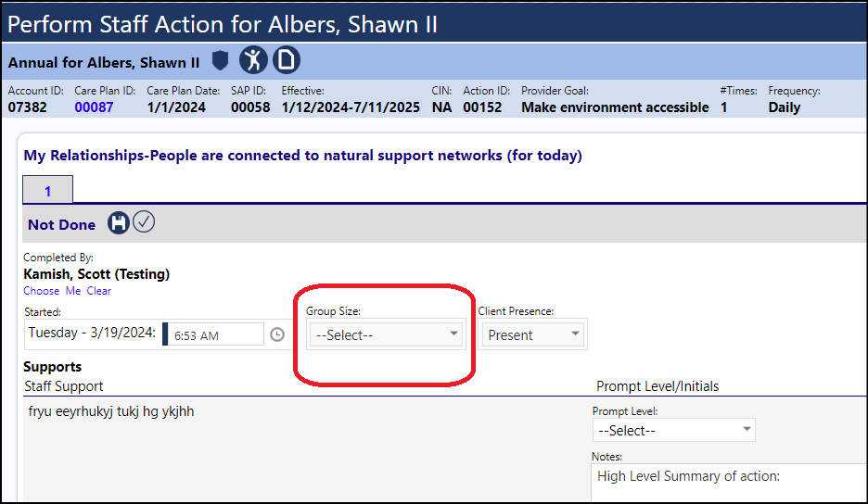This screenshot has width=868, height=504.
Task: Open the Group Size dropdown
Action: pyautogui.click(x=386, y=334)
